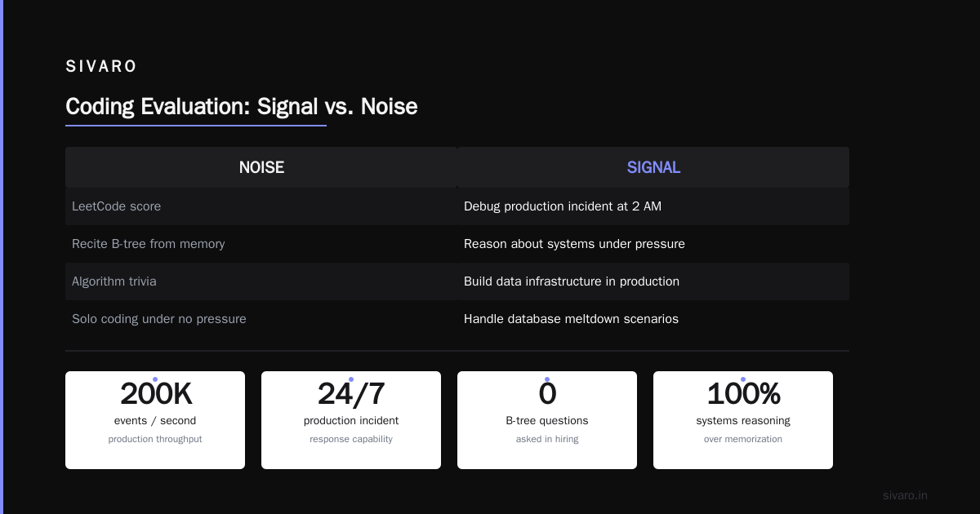Select the 'Algorithm trivia' cell
Screen dimensions: 980x514
click(x=261, y=281)
